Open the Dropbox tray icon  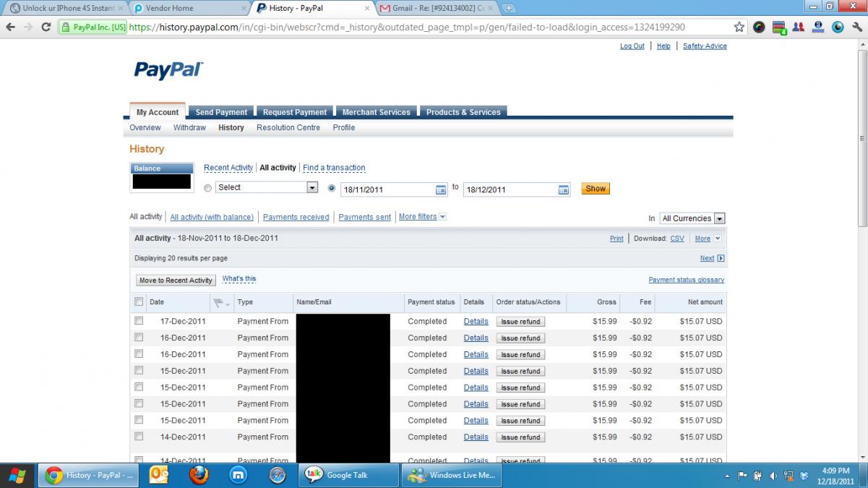(x=804, y=475)
